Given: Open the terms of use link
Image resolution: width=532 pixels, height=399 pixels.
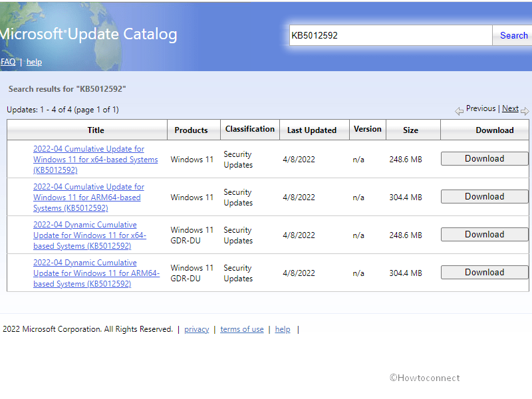Looking at the screenshot, I should point(241,329).
